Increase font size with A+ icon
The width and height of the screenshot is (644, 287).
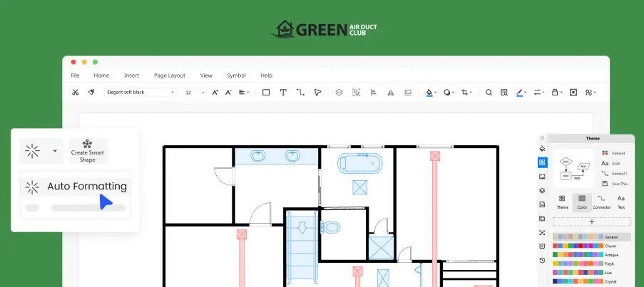tap(215, 93)
